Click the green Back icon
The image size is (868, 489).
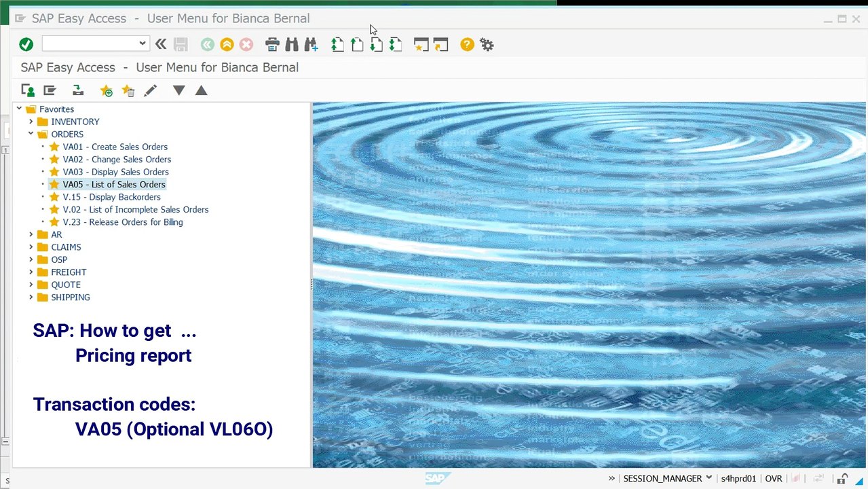point(208,44)
